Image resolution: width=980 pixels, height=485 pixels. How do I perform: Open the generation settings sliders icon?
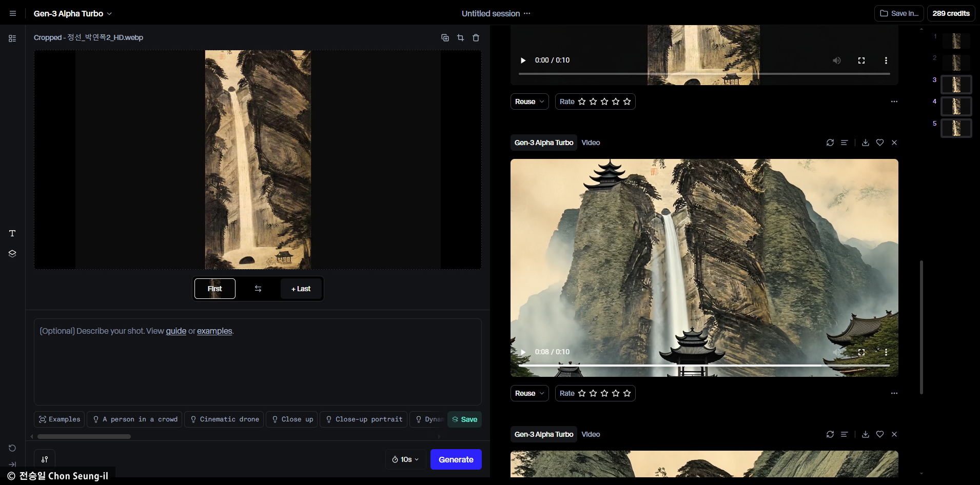point(45,459)
